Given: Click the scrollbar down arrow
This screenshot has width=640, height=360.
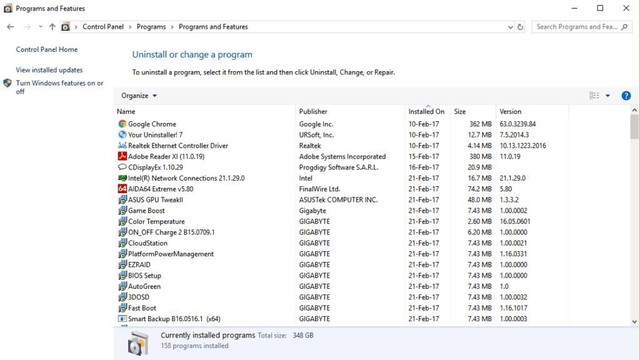Looking at the screenshot, I should tap(634, 322).
